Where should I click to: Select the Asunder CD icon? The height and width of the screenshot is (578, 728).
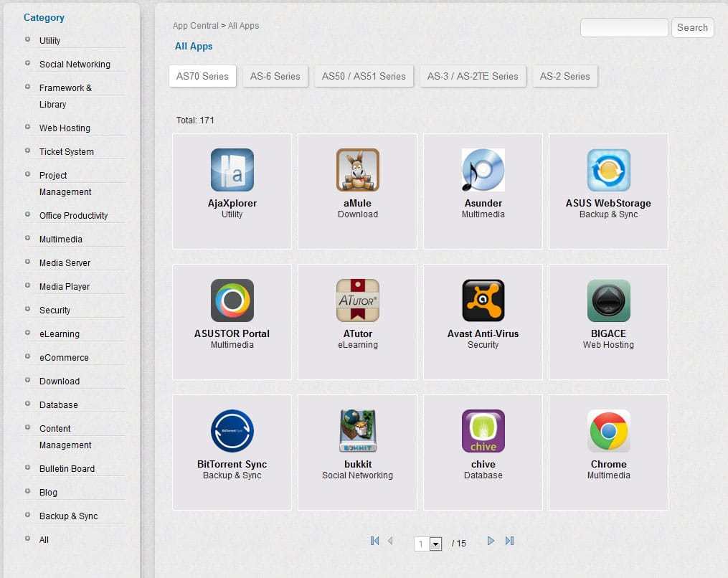click(x=483, y=170)
